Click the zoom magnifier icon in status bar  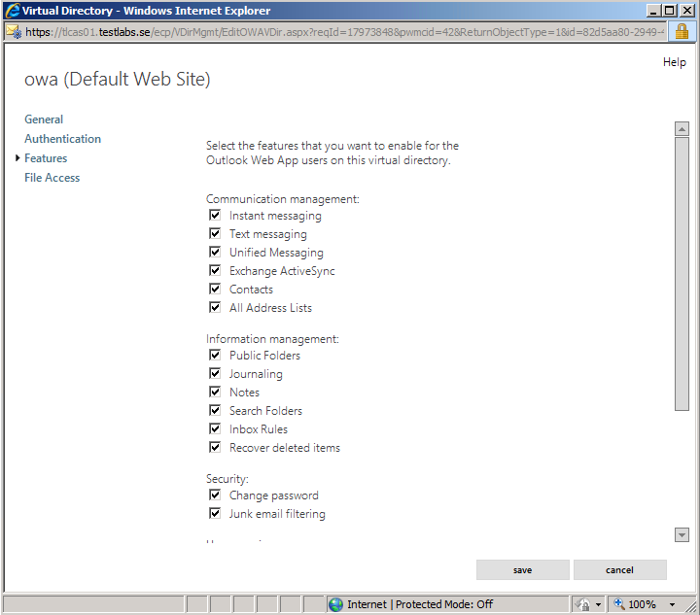(x=619, y=604)
